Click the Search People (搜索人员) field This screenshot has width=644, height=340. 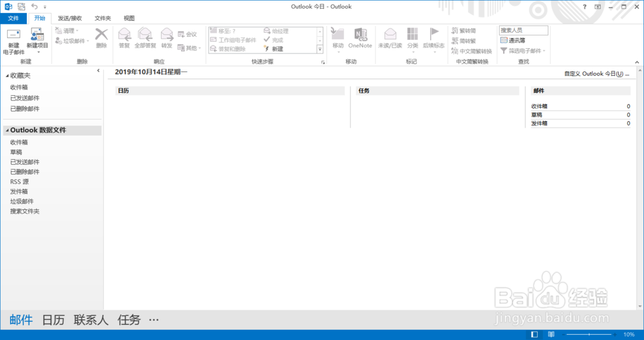(x=524, y=30)
